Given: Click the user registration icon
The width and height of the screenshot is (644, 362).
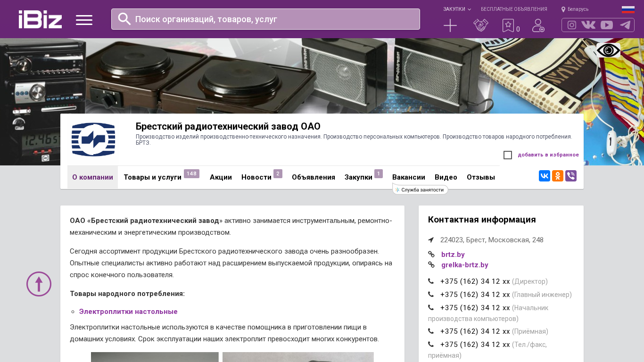Looking at the screenshot, I should (538, 25).
